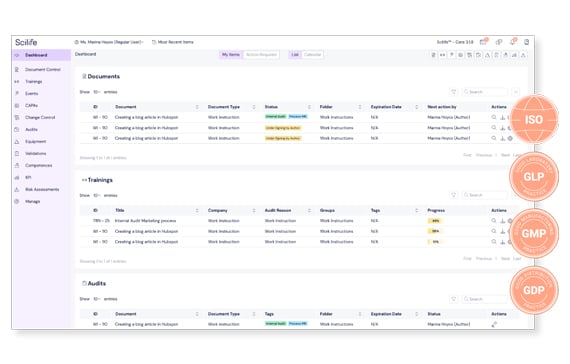Open Change Control in the sidebar
570x364 pixels.
point(40,117)
